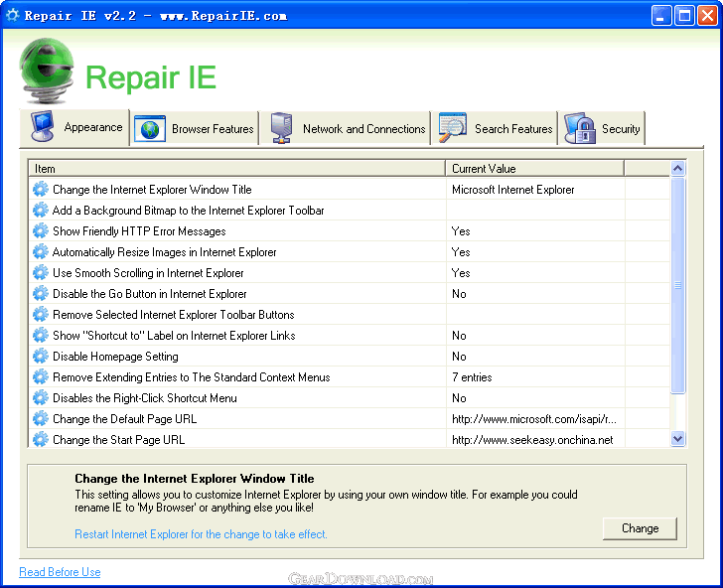Image resolution: width=723 pixels, height=588 pixels.
Task: Click gear icon beside Remove Extending Entries
Action: [41, 376]
